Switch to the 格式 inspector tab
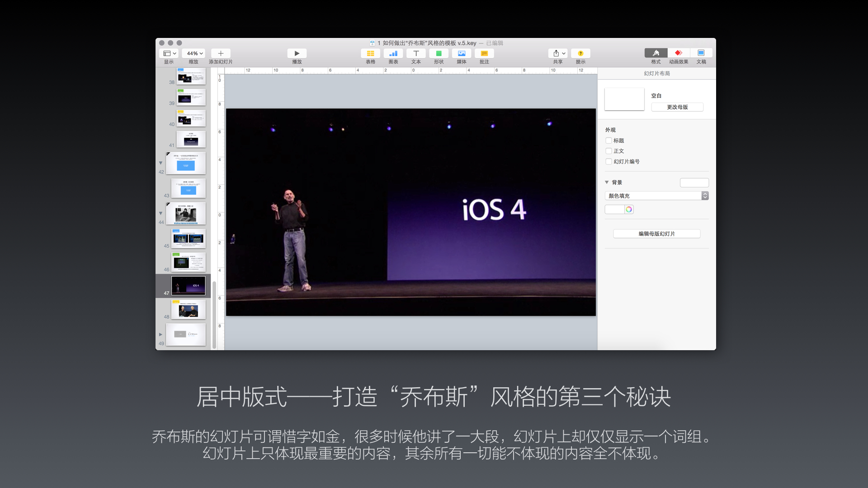 point(656,53)
